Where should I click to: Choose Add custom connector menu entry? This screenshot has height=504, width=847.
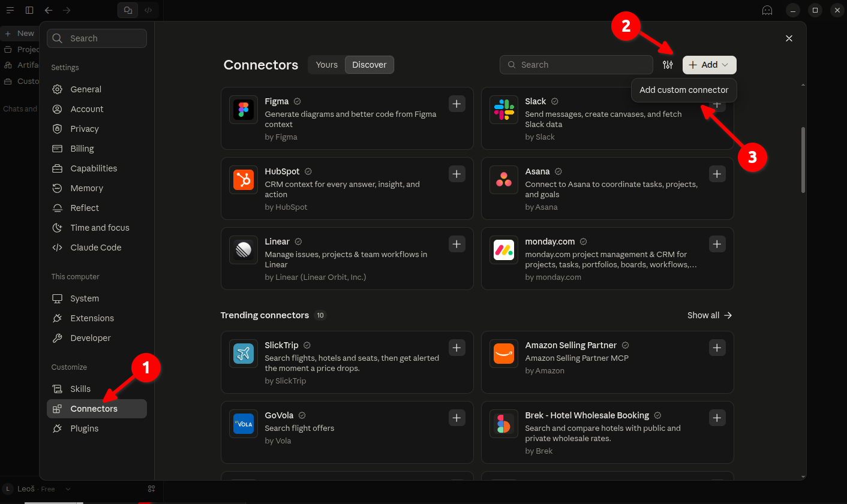tap(684, 90)
